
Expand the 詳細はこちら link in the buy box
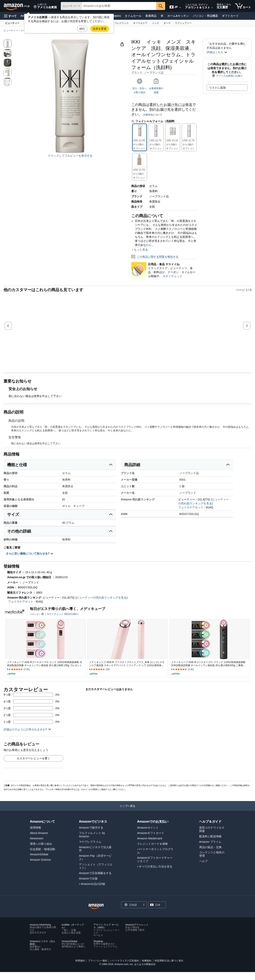[217, 52]
